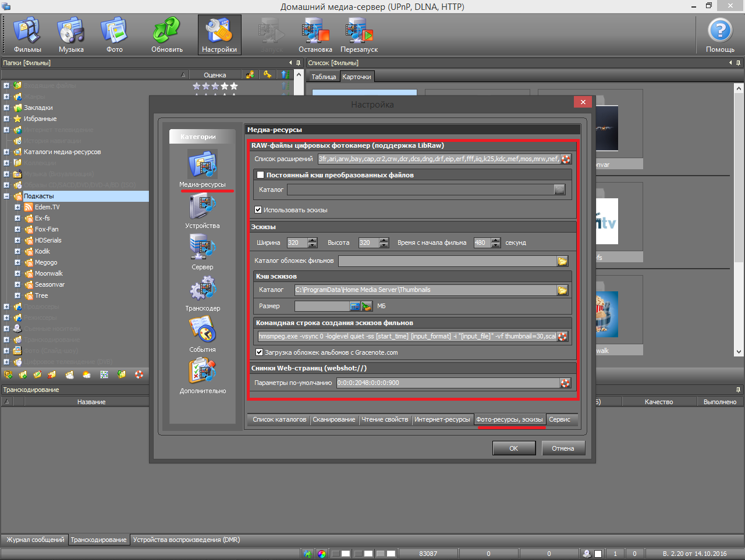
Task: Click the Обновить toolbar icon
Action: tap(167, 35)
